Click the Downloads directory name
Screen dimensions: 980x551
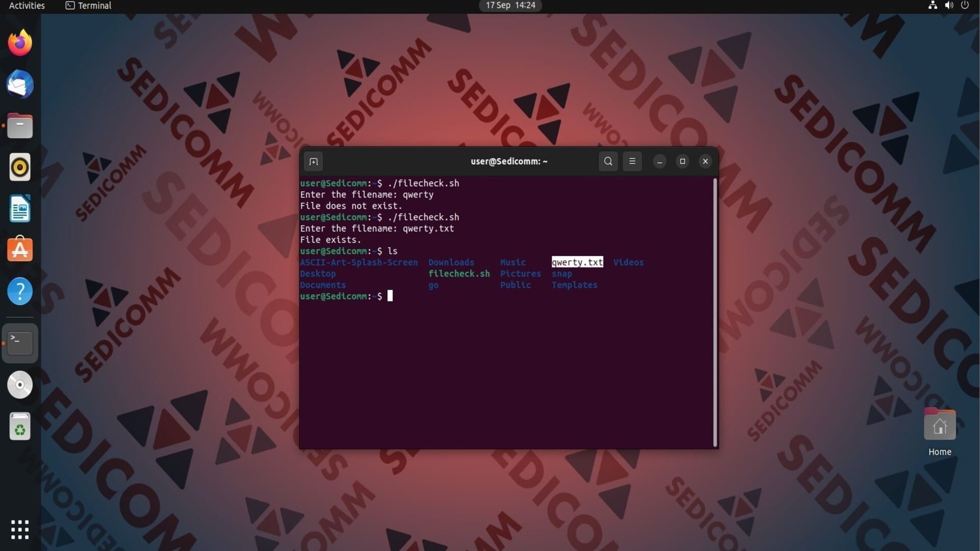tap(451, 262)
